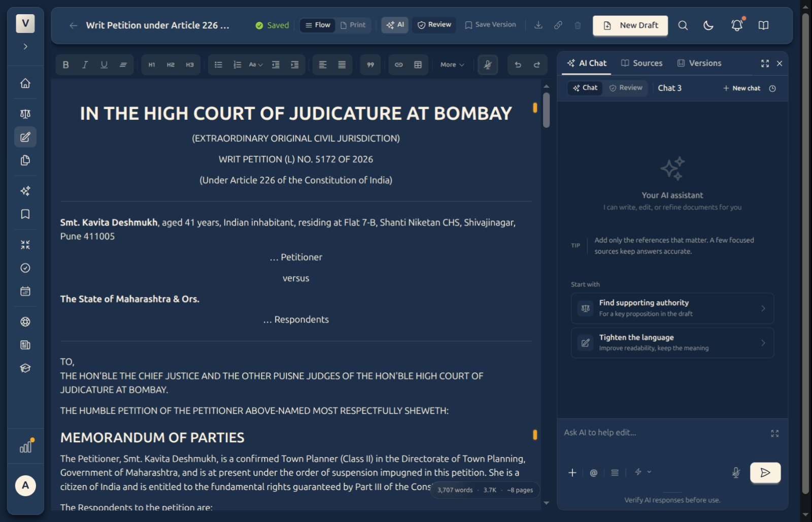Open the Versions tab
Screen dimensions: 812x522
[x=699, y=63]
